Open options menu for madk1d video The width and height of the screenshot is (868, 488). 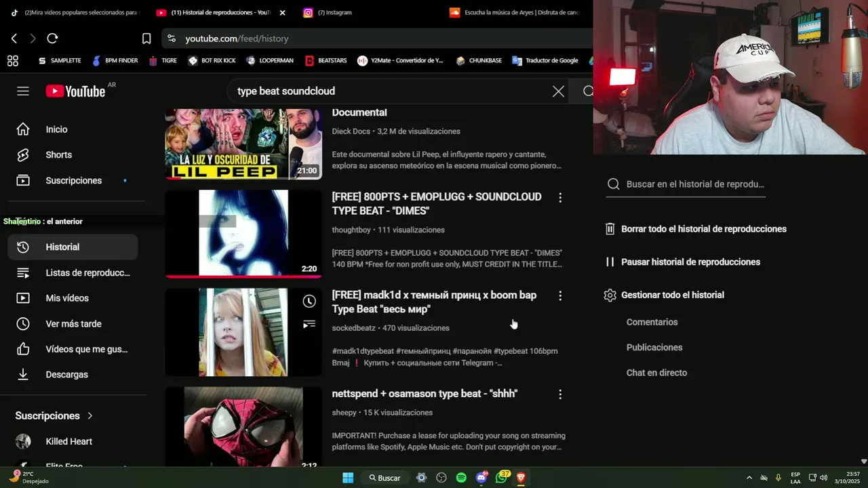(x=560, y=296)
